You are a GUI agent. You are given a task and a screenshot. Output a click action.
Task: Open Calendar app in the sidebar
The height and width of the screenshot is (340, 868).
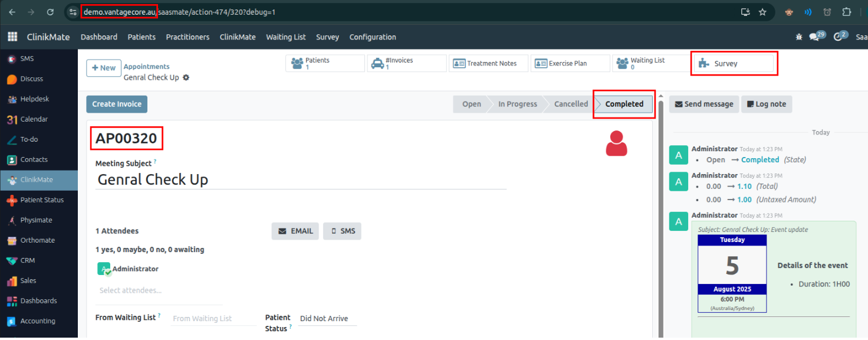34,119
